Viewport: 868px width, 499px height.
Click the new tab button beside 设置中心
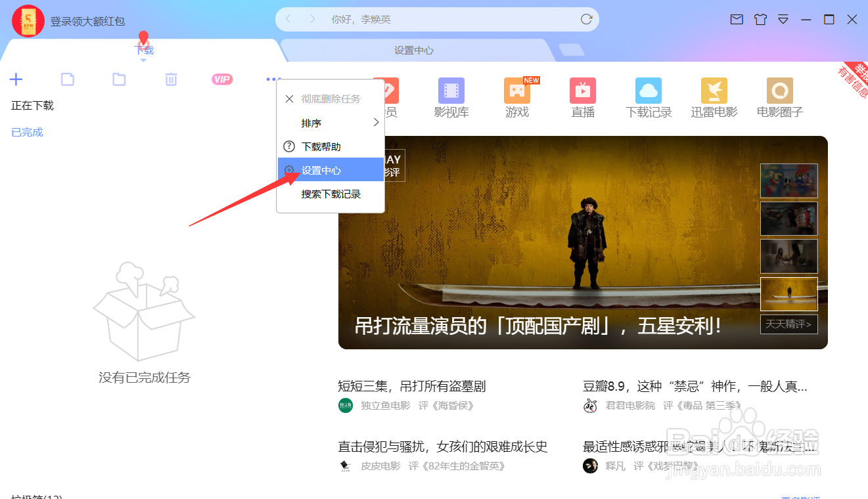571,50
